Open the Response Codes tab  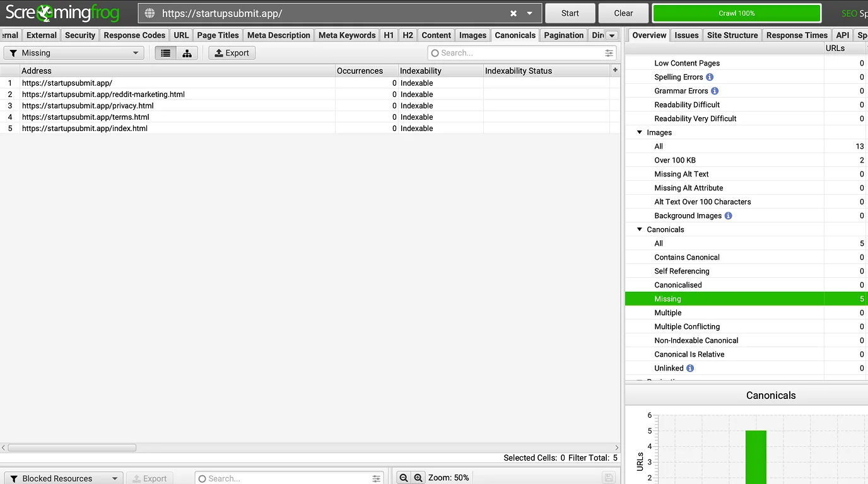pos(134,35)
